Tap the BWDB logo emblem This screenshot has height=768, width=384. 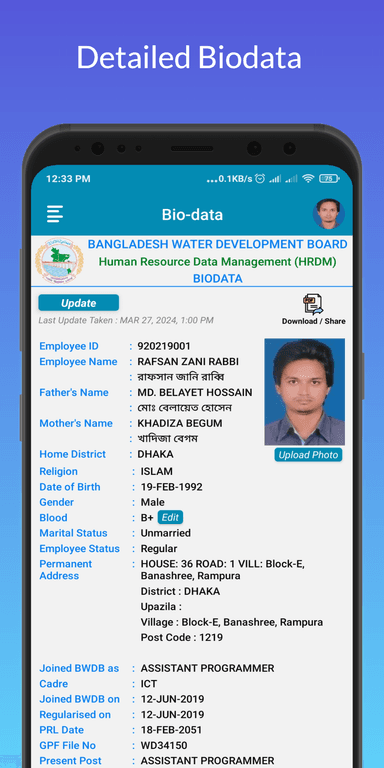(x=59, y=261)
